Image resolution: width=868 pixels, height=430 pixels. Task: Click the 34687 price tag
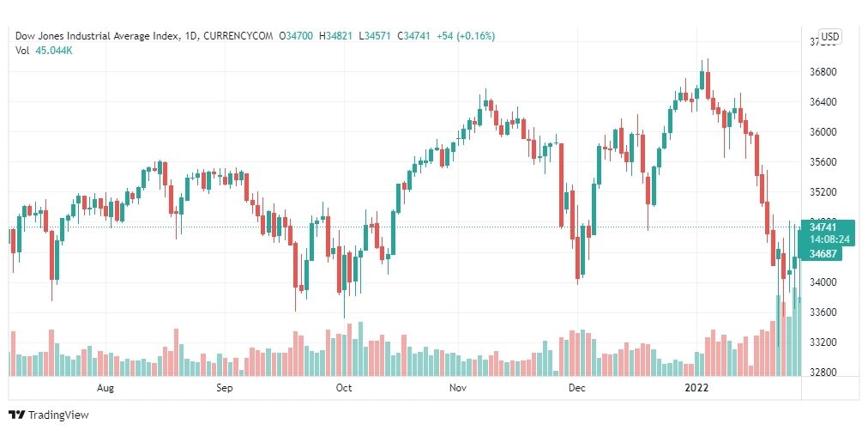coord(822,254)
